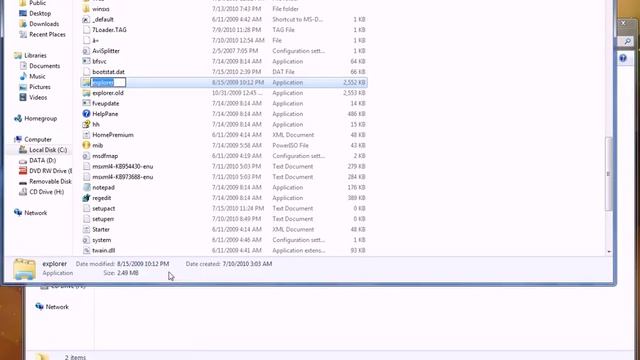
Task: Click the Date created value in details pane
Action: click(247, 264)
